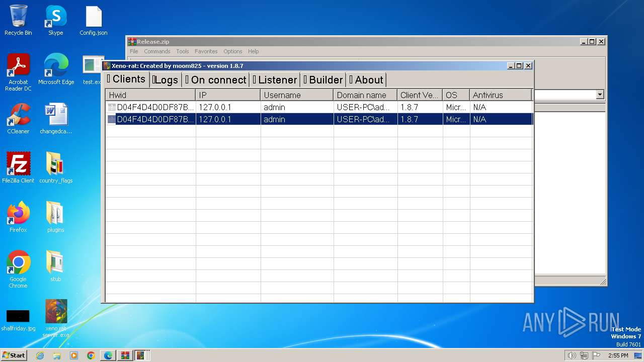
Task: Open Commands menu in WinRAR window
Action: click(x=157, y=51)
